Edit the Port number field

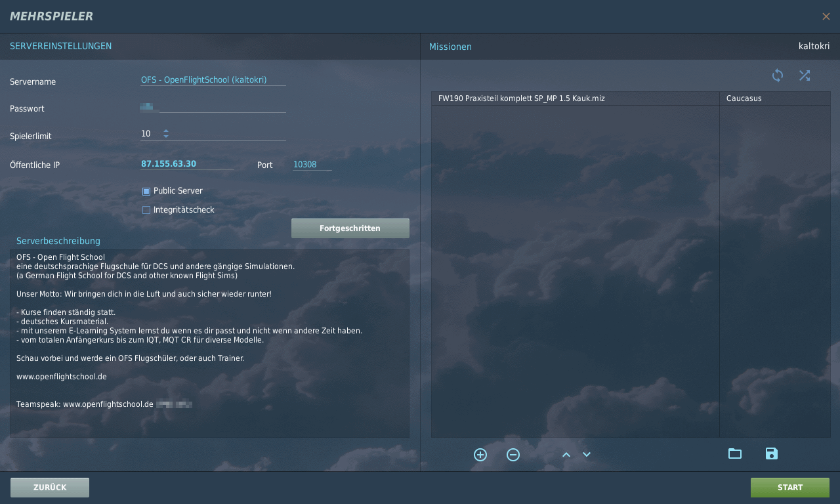point(312,165)
